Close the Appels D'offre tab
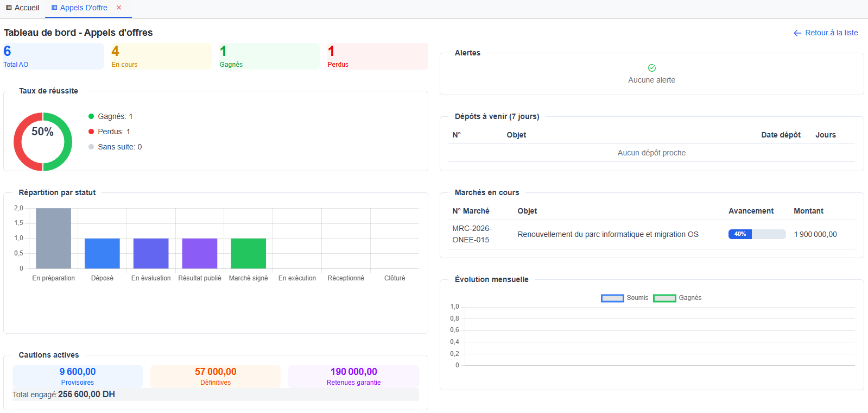868x413 pixels. (x=119, y=8)
